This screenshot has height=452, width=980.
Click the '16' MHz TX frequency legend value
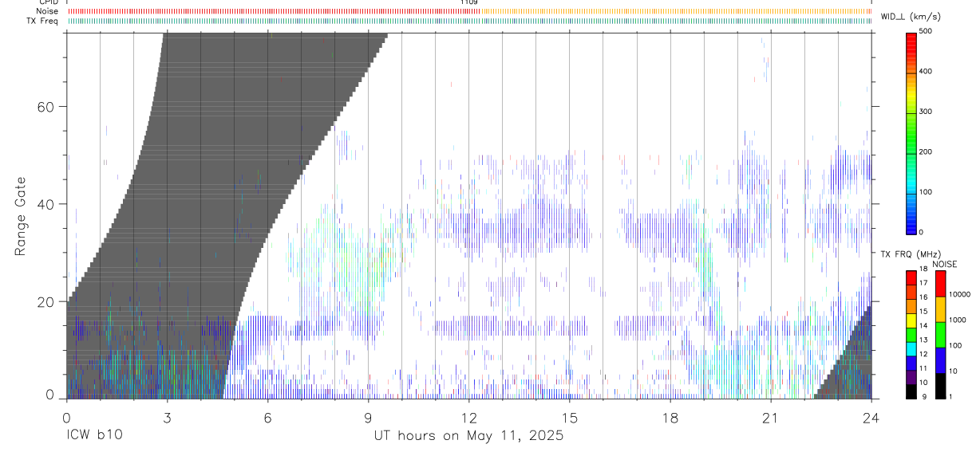click(923, 297)
